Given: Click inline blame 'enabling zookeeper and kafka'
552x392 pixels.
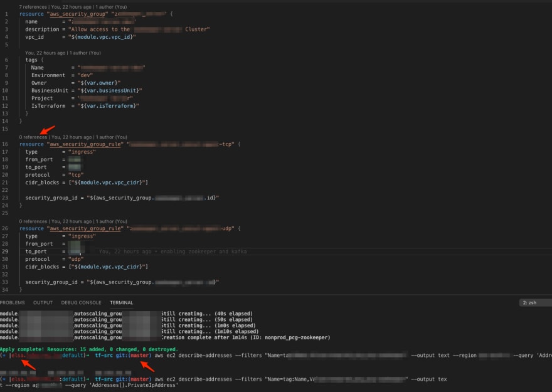Looking at the screenshot, I should 203,252.
